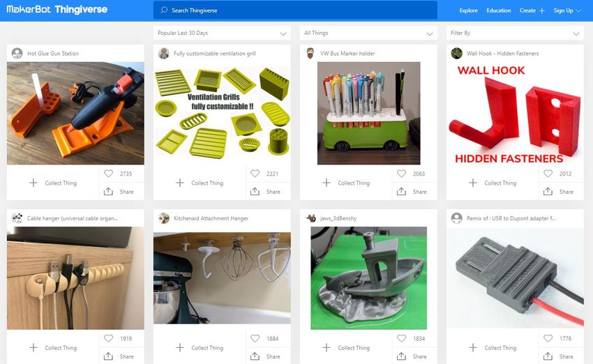This screenshot has width=593, height=364.
Task: Open the Filter By dropdown
Action: [515, 33]
